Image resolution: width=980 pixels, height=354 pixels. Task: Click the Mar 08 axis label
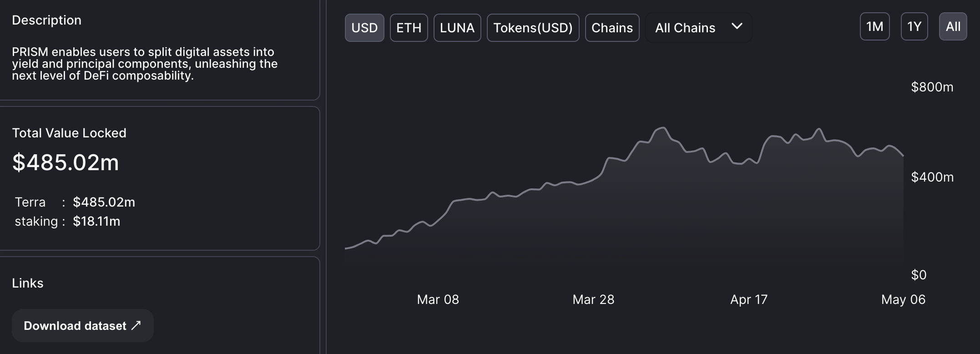(438, 299)
